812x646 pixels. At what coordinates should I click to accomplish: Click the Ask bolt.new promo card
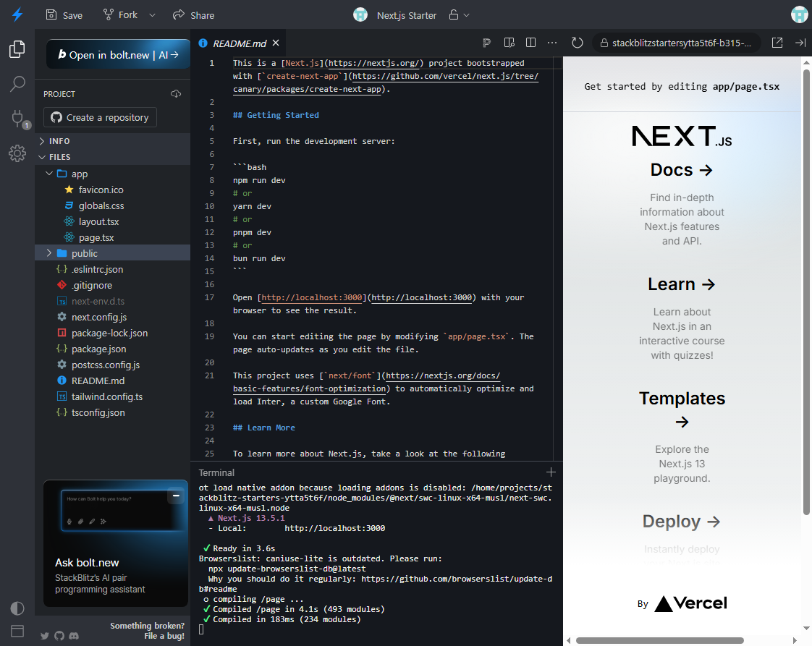click(116, 543)
